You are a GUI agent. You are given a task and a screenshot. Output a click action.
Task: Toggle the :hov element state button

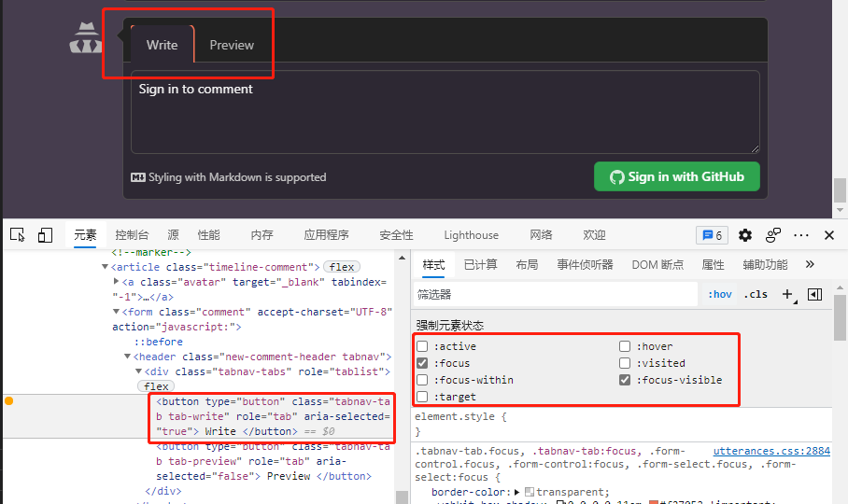[x=720, y=294]
